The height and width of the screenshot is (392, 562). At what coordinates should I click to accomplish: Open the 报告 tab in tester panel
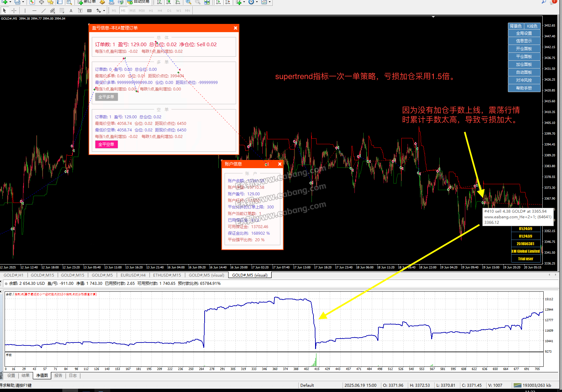tap(58, 376)
